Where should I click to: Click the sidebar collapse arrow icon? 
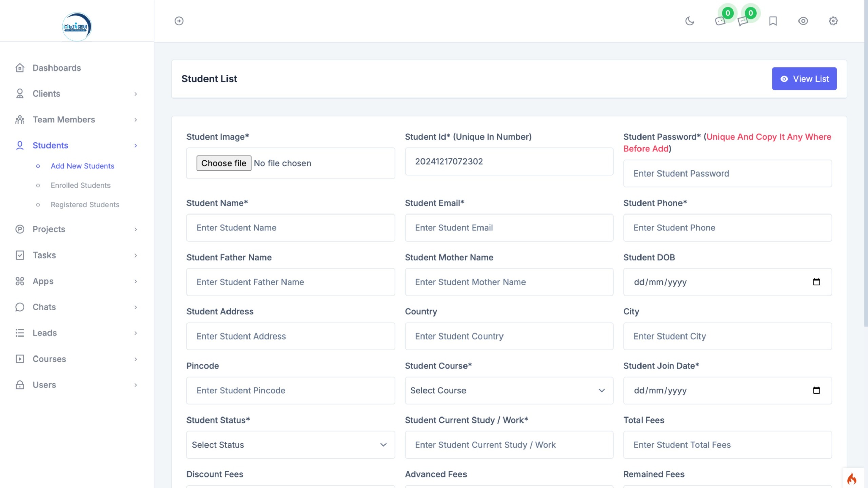(x=179, y=21)
